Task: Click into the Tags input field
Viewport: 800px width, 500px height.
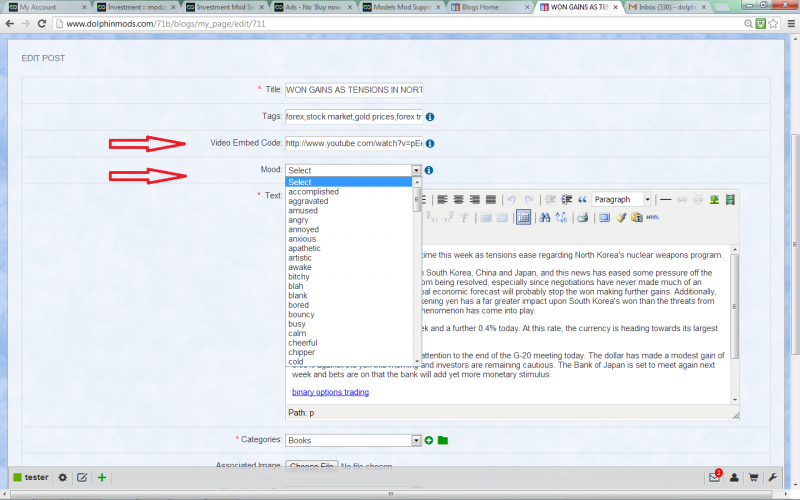Action: click(354, 117)
